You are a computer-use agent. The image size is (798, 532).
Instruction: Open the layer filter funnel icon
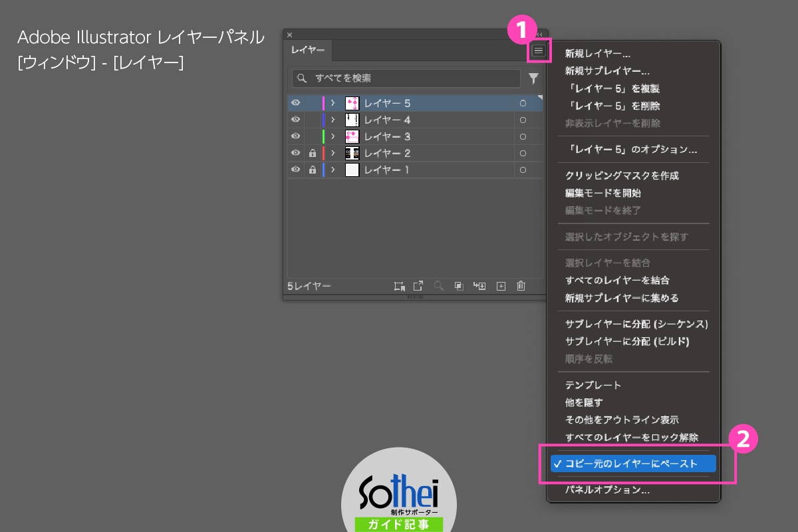click(x=533, y=78)
